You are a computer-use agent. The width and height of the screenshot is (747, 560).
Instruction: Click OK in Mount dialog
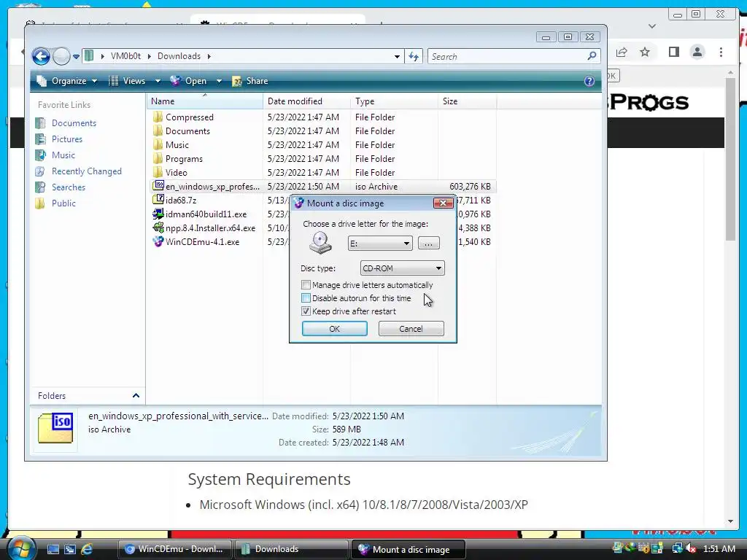[x=334, y=329]
